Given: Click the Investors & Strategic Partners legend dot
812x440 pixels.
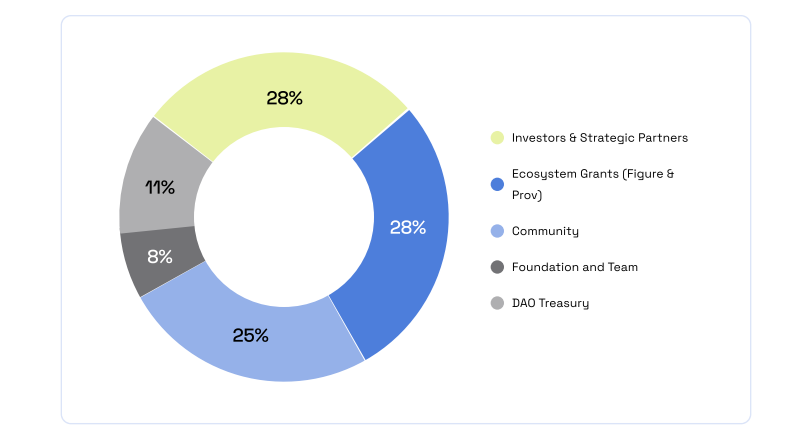Looking at the screenshot, I should (x=497, y=138).
